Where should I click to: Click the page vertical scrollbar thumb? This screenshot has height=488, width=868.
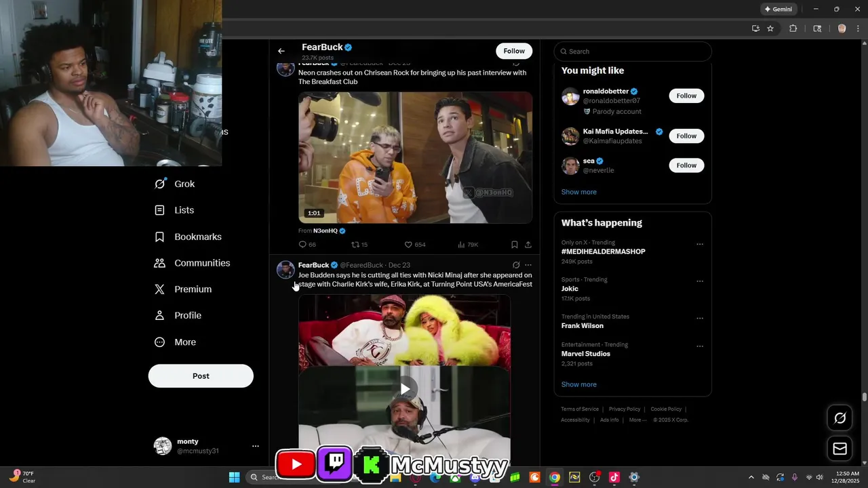pyautogui.click(x=865, y=397)
